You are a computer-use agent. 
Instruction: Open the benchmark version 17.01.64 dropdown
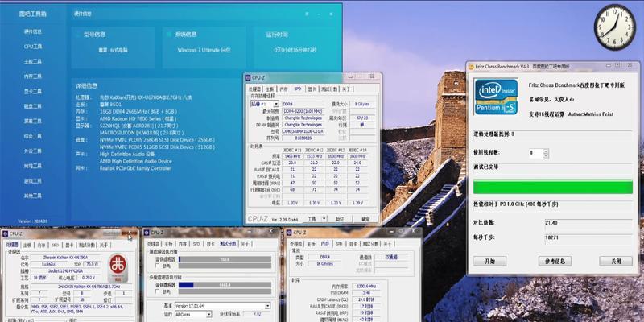coord(223,306)
